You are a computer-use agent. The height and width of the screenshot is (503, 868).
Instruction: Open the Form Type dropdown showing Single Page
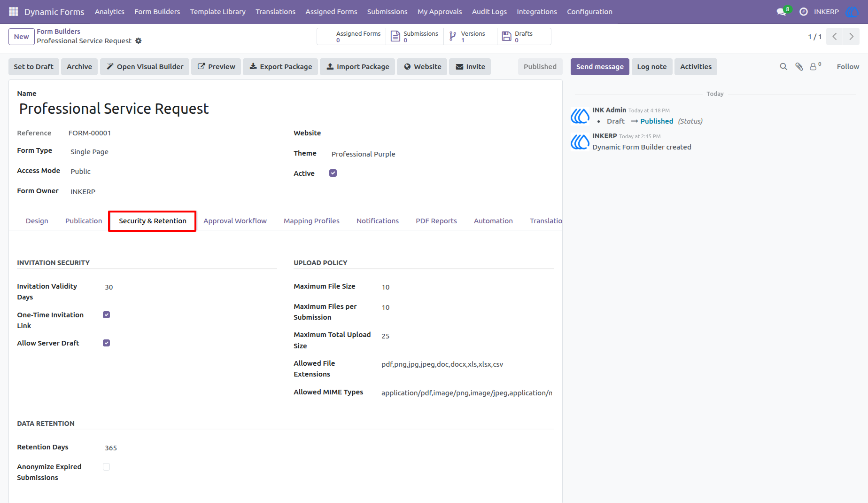[x=173, y=152]
